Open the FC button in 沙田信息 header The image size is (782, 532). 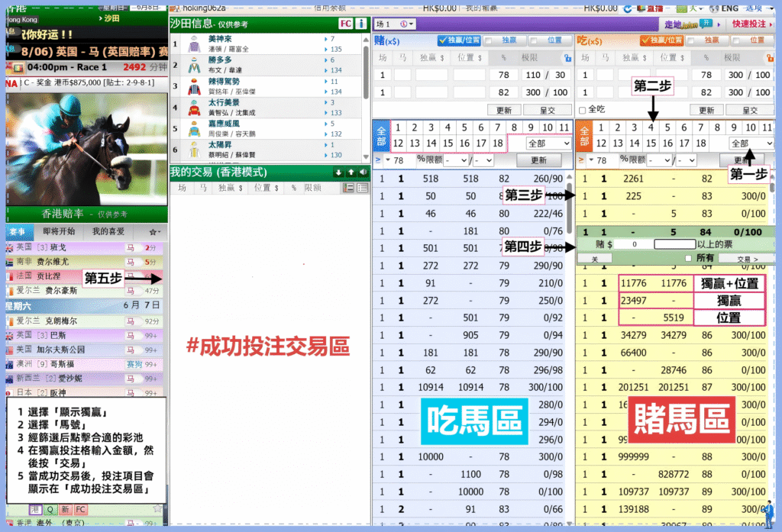(x=345, y=24)
